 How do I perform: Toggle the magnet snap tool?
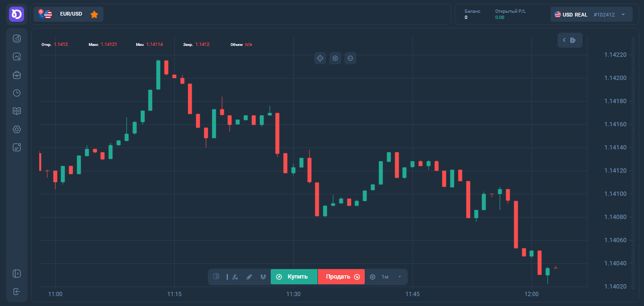pyautogui.click(x=263, y=277)
